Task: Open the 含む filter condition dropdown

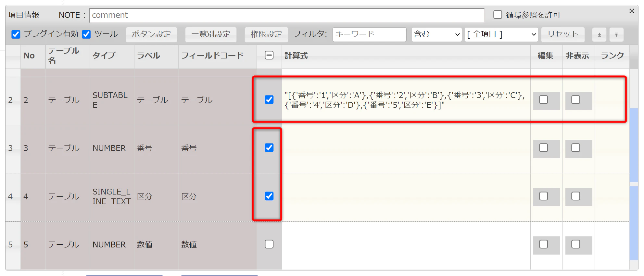Action: [437, 34]
